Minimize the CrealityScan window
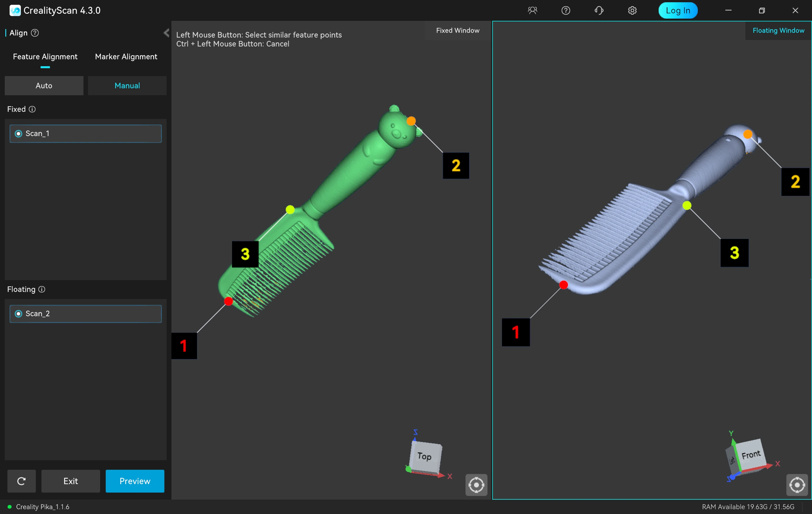 (728, 10)
